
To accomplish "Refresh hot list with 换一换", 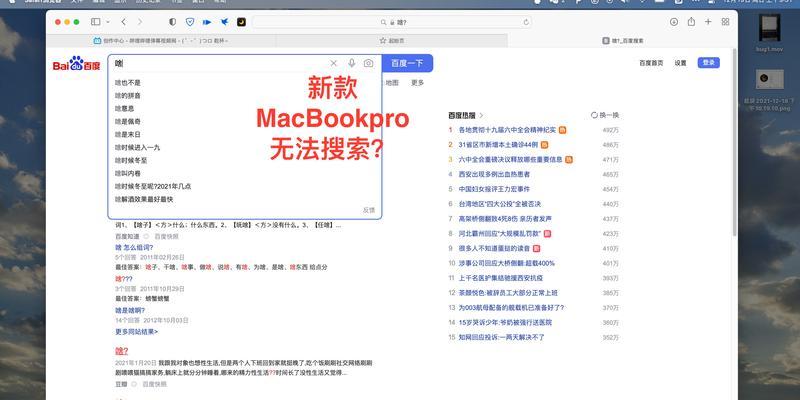I will pyautogui.click(x=605, y=115).
